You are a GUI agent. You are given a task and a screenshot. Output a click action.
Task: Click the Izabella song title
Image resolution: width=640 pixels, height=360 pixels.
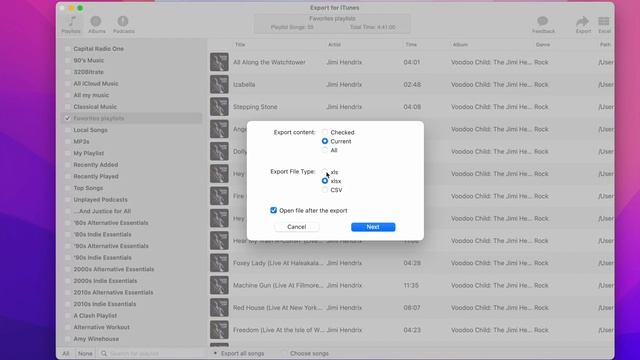pyautogui.click(x=244, y=84)
